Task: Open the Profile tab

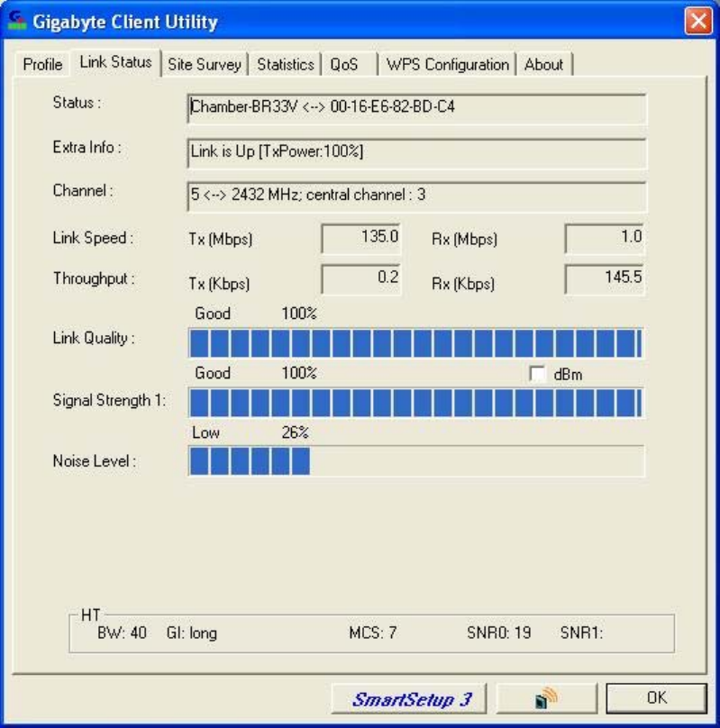Action: click(42, 64)
